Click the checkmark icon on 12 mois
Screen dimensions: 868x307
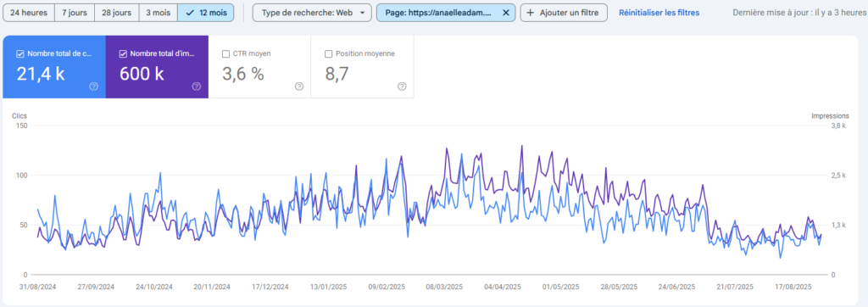pyautogui.click(x=191, y=13)
